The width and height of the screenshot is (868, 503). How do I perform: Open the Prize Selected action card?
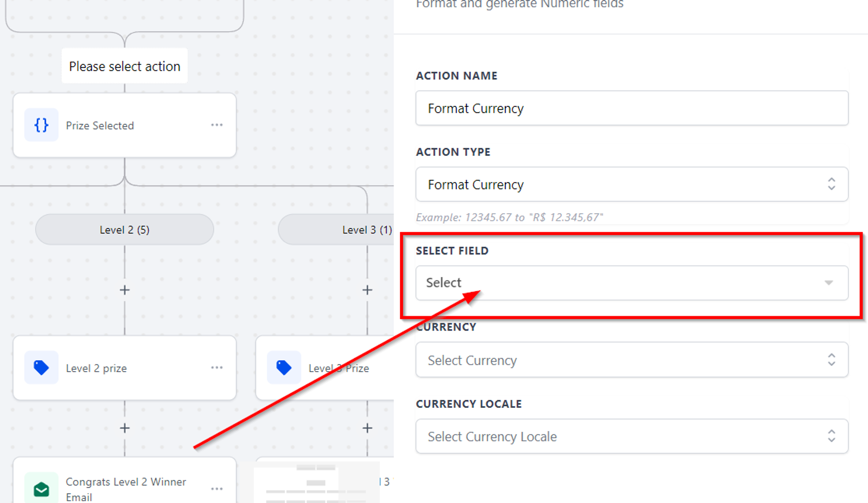click(x=125, y=125)
